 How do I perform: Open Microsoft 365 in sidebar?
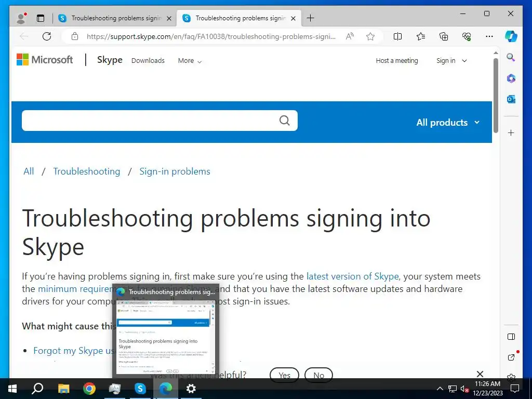tap(511, 78)
